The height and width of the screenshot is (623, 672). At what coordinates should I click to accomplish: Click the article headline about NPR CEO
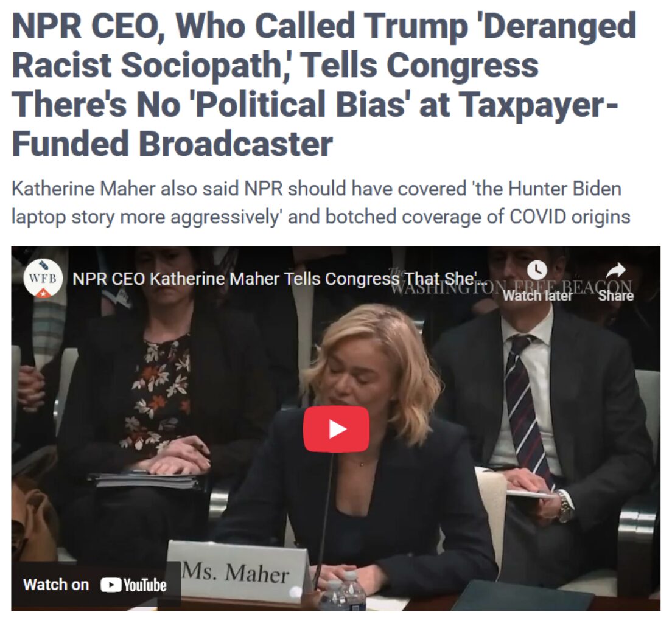click(324, 85)
